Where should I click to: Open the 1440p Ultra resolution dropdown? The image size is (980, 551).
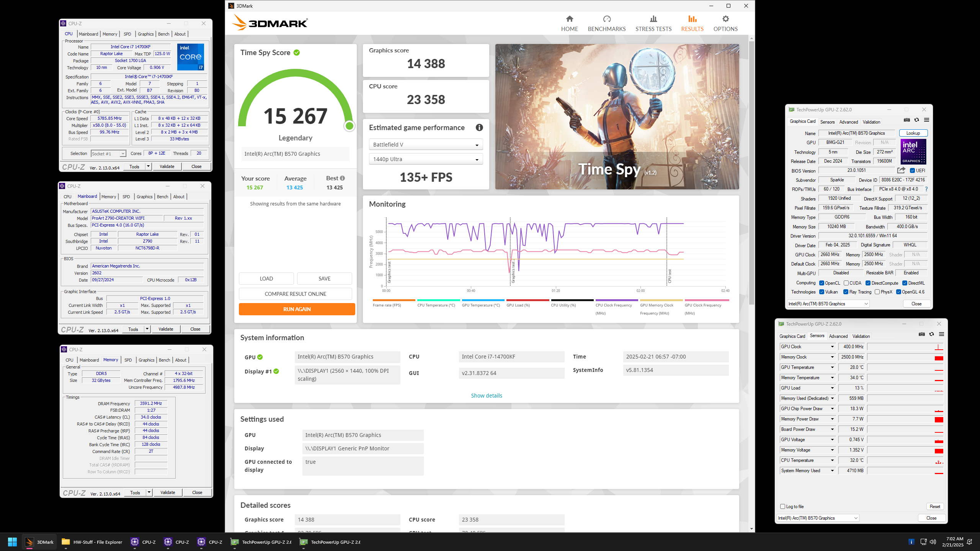426,159
